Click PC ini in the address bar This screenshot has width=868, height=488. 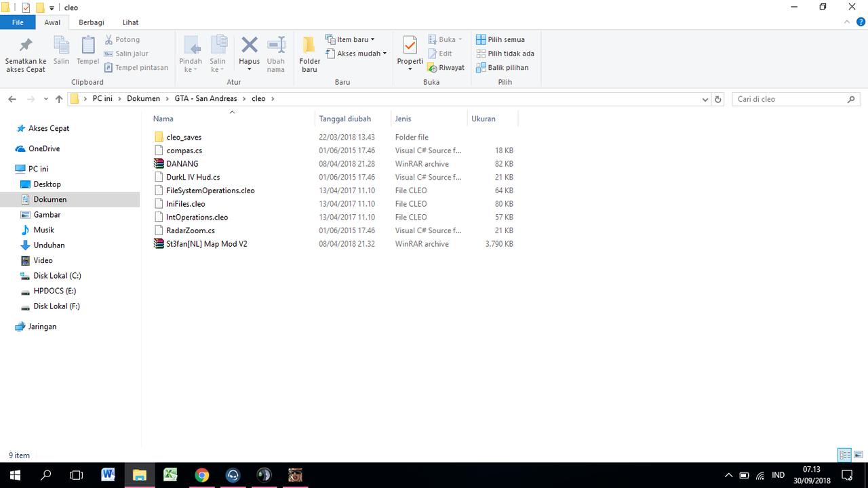point(103,99)
